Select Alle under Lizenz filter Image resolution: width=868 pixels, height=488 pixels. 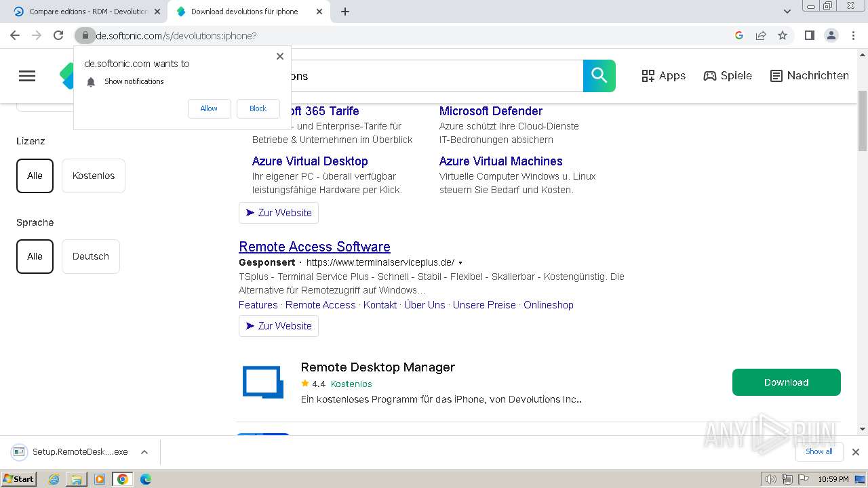pos(35,176)
